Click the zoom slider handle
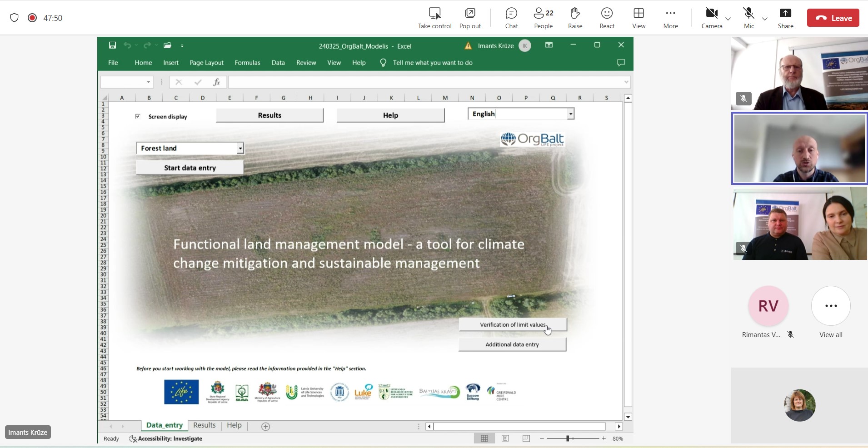This screenshot has width=868, height=448. click(568, 438)
